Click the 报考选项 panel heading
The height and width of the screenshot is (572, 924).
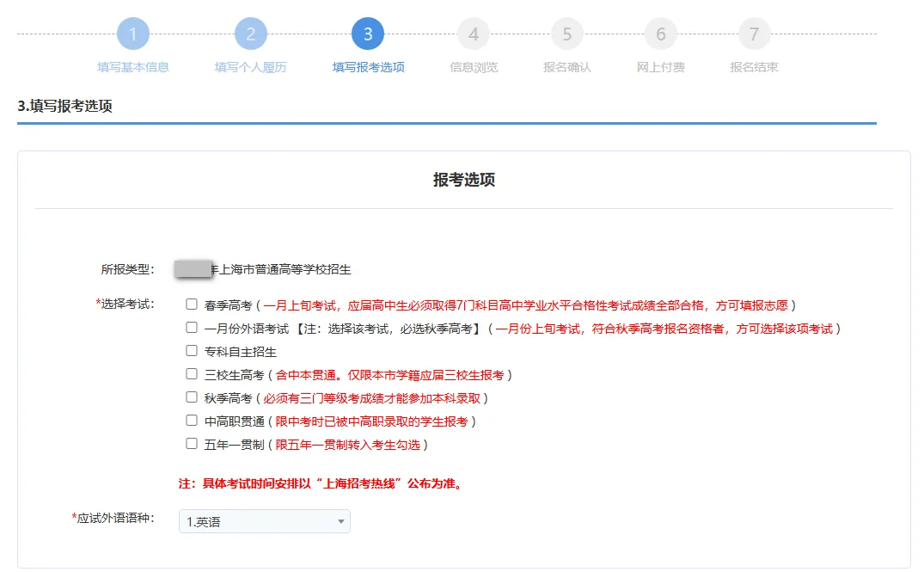pyautogui.click(x=464, y=179)
